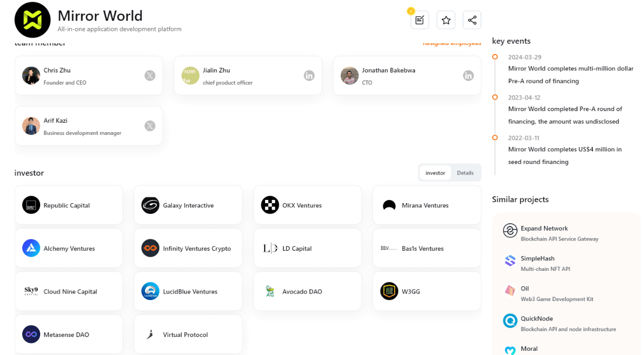Switch to the Details tab
Viewport: 644px width, 355px height.
[x=465, y=173]
